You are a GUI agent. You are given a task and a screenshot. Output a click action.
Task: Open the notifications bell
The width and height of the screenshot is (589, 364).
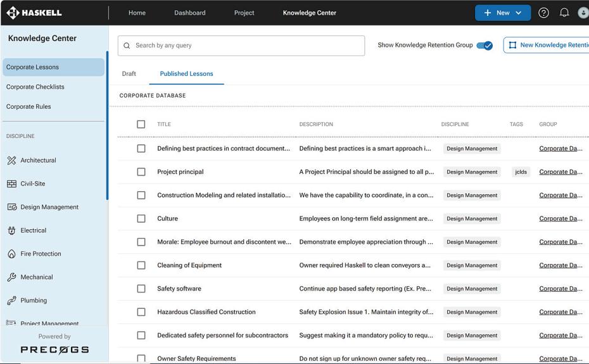(x=564, y=13)
